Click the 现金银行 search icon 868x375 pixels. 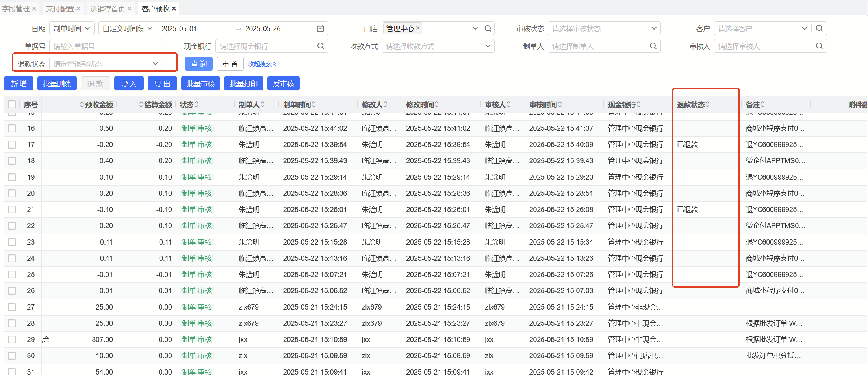[321, 46]
